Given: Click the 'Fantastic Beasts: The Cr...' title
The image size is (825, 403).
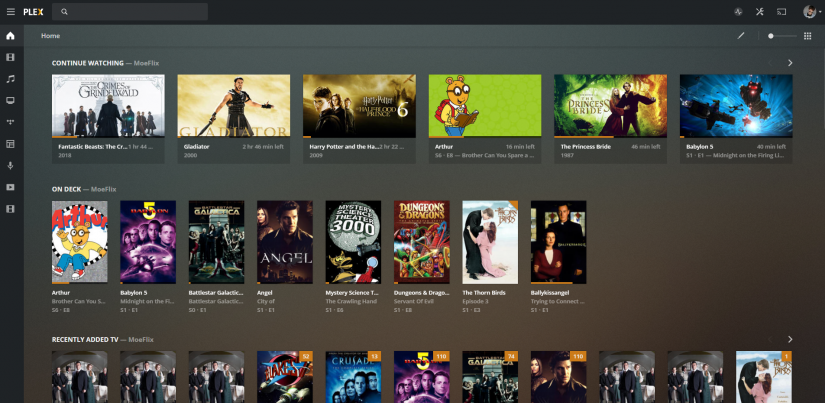Looking at the screenshot, I should [93, 147].
